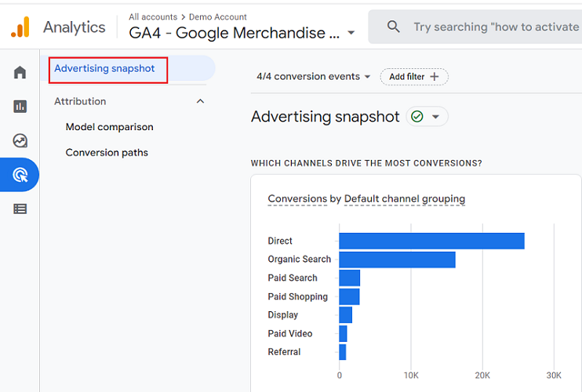Open the 4/4 conversion events dropdown
This screenshot has height=392, width=582.
click(314, 76)
